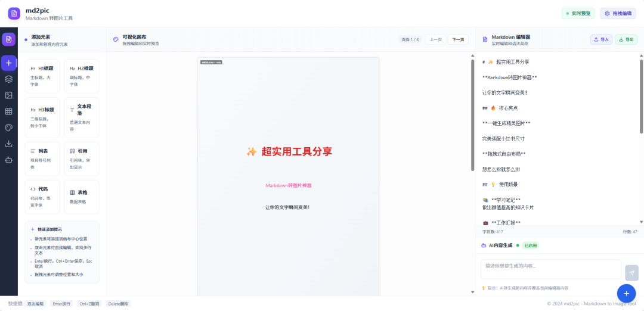
Task: Open the layers icon in sidebar
Action: (x=8, y=79)
